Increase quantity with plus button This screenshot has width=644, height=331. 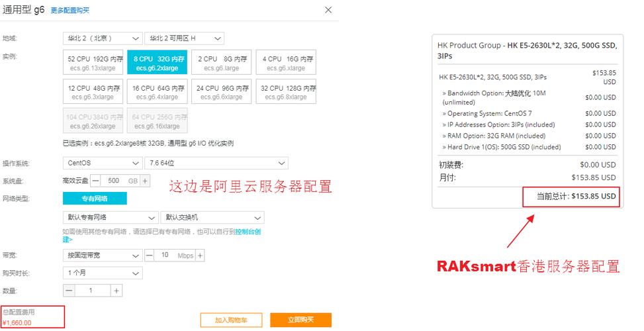116,291
